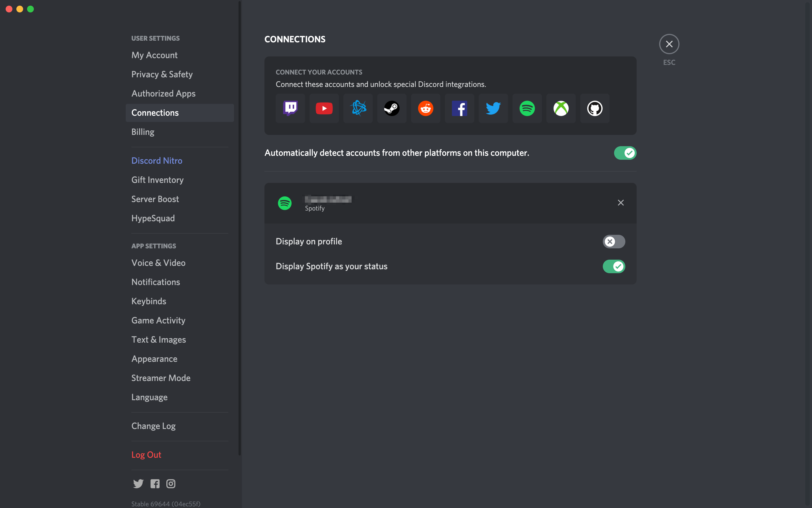This screenshot has height=508, width=812.
Task: Click the macOS yellow minimize button
Action: (20, 9)
